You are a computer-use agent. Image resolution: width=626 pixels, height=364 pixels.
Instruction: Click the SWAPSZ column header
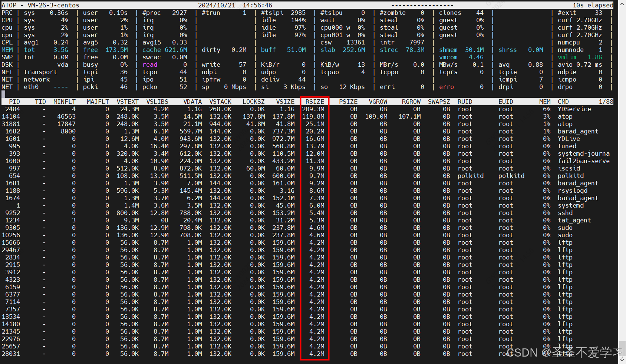tap(439, 102)
